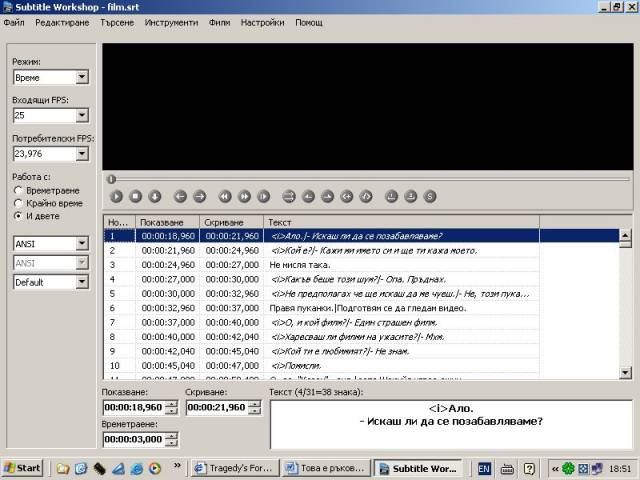This screenshot has height=480, width=640.
Task: Select the Времетраене radio option
Action: 18,191
